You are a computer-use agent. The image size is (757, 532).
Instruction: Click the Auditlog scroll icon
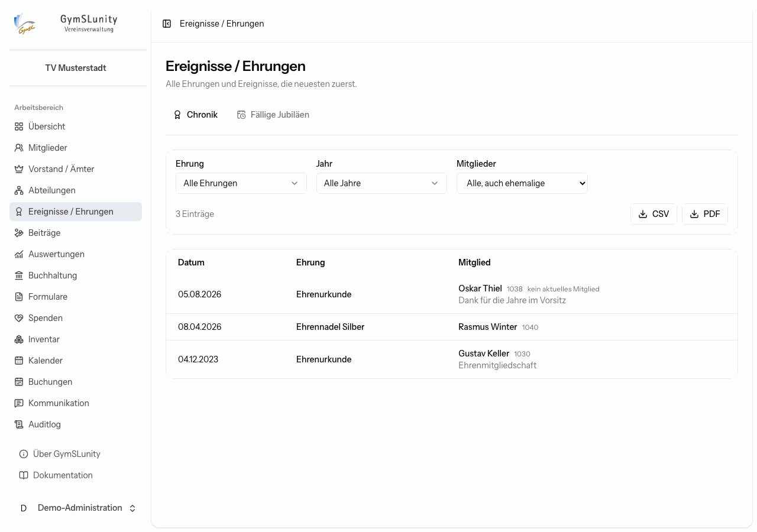[19, 424]
